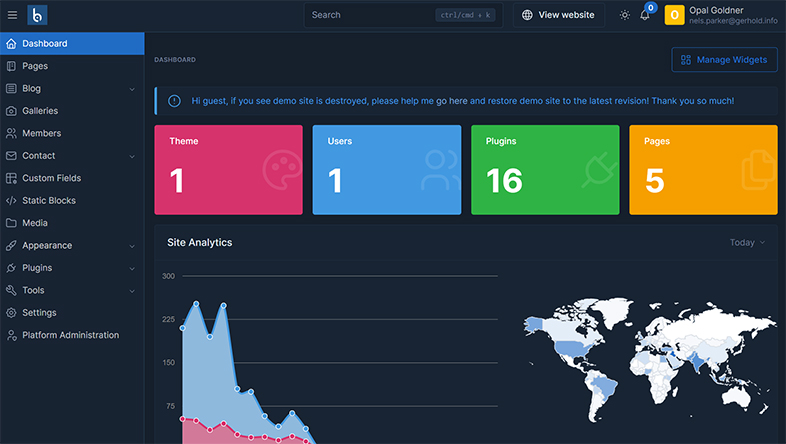Open notifications bell icon

[x=645, y=16]
